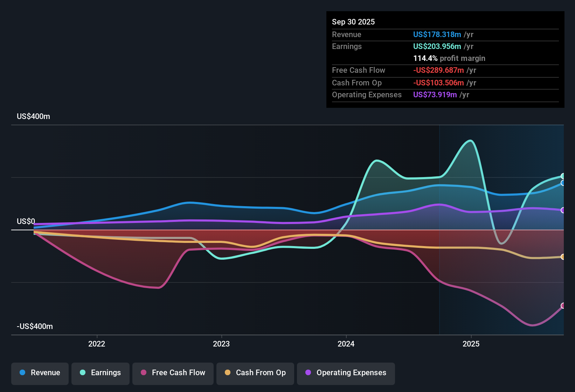The image size is (575, 392).
Task: Click the 114.4% profit margin text
Action: (449, 58)
